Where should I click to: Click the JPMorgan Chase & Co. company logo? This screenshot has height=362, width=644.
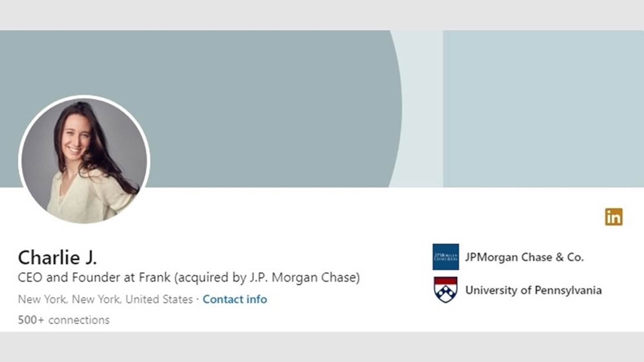tap(445, 257)
